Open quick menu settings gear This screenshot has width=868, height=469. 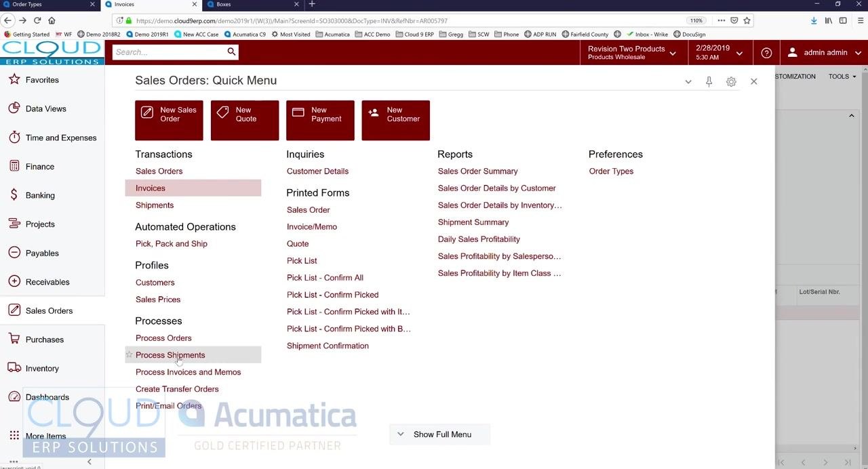click(x=731, y=81)
